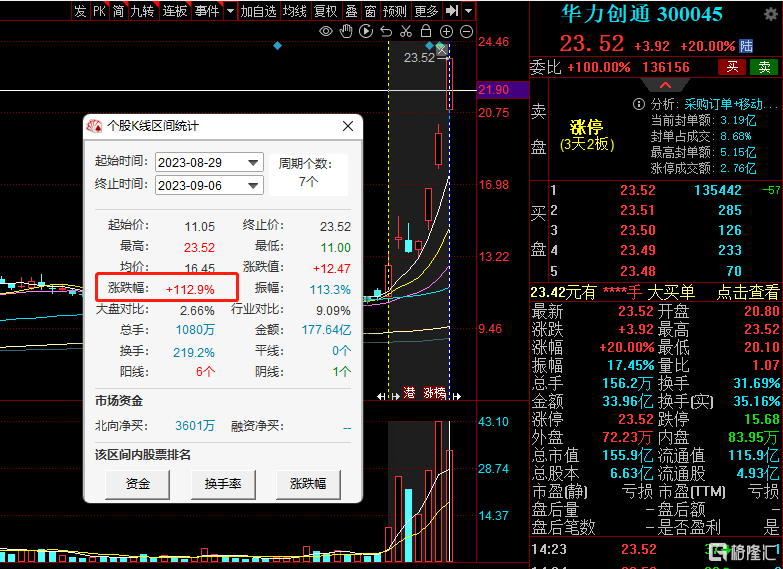783x569 pixels.
Task: Click the latest red candlestick at 23.52
Action: coord(449,83)
